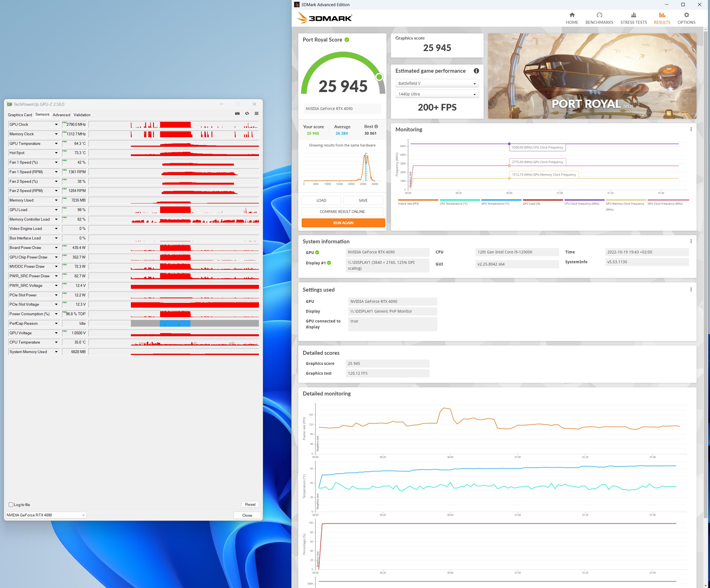Viewport: 710px width, 588px height.
Task: Expand the Battlefield V game dropdown
Action: (x=437, y=83)
